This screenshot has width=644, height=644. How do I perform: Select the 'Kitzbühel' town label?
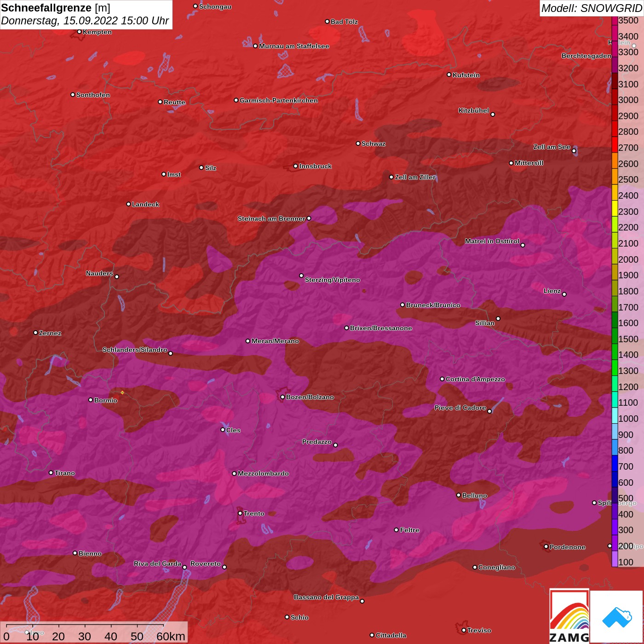[474, 110]
